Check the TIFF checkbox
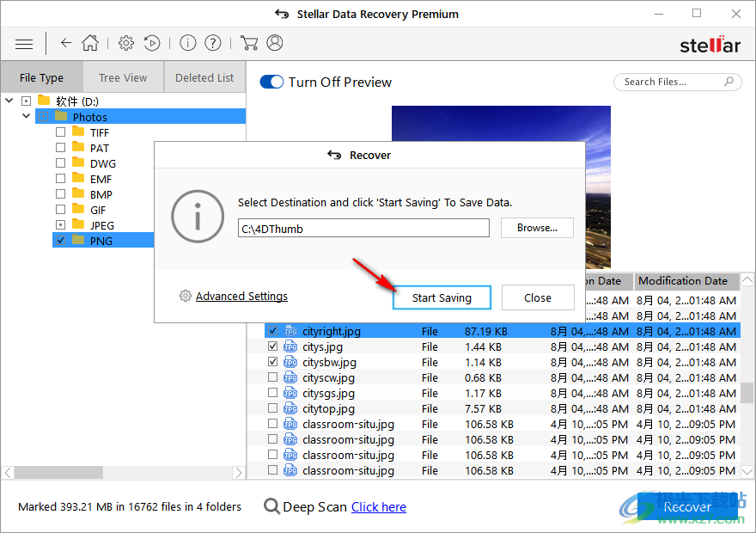 point(60,132)
